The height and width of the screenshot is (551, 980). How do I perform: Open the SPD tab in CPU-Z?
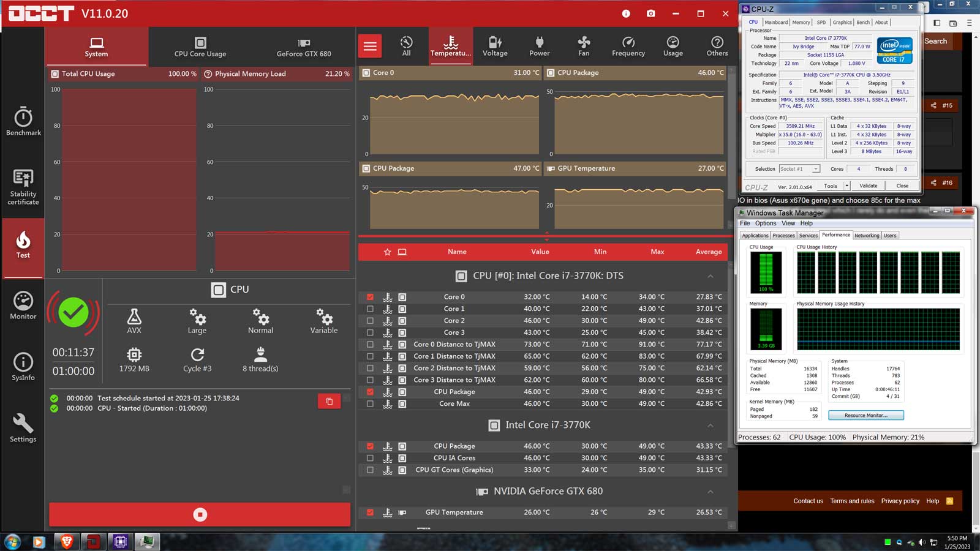coord(821,23)
